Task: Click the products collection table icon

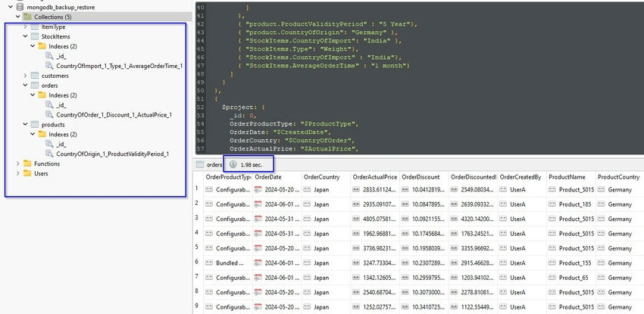Action: pos(35,125)
